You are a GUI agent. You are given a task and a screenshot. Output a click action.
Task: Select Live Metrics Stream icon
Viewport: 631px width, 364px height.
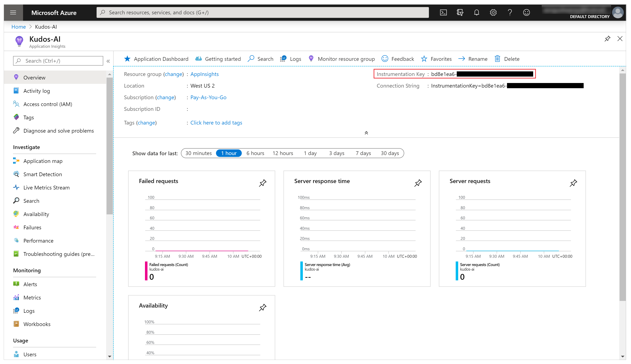click(16, 187)
